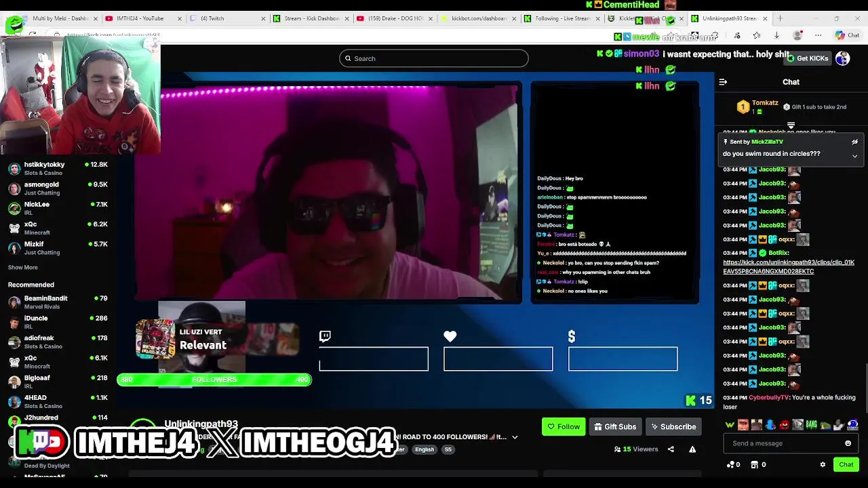The width and height of the screenshot is (868, 488).
Task: Expand Show More under followed channels
Action: [x=22, y=268]
